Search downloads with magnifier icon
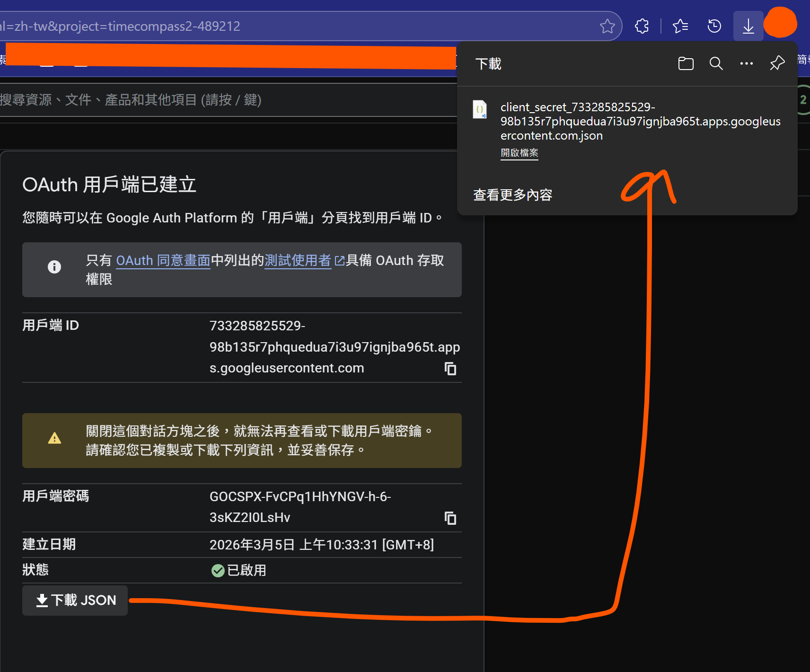The width and height of the screenshot is (810, 672). [716, 63]
